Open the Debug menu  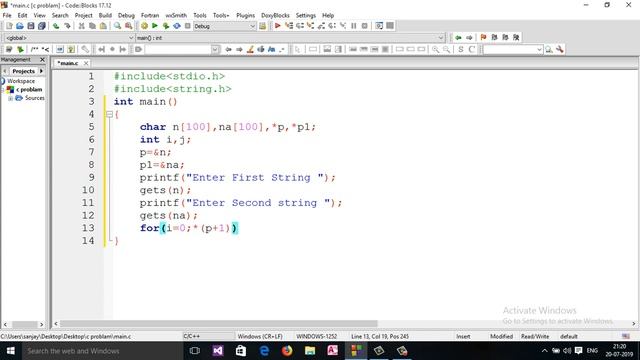pos(126,16)
